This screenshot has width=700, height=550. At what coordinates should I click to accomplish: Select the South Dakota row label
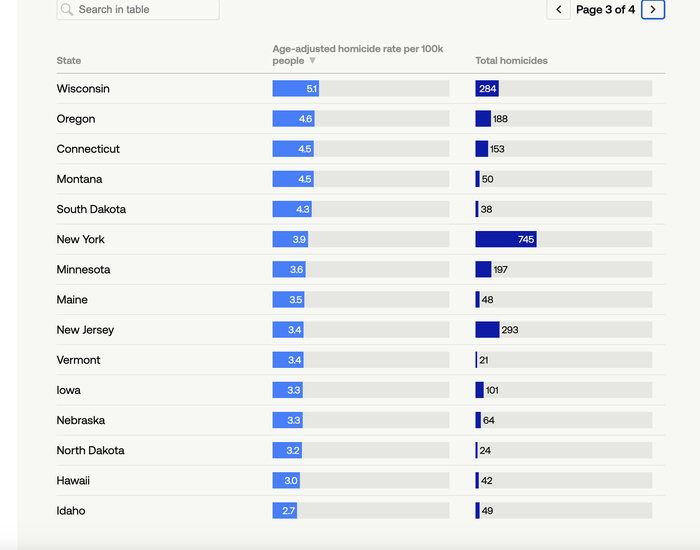pos(91,210)
